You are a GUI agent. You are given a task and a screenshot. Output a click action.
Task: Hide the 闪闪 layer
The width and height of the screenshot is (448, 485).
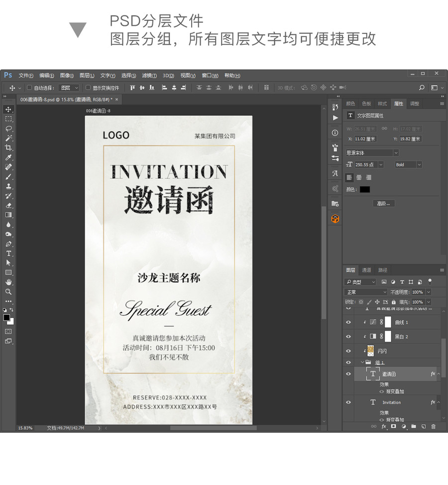(348, 351)
